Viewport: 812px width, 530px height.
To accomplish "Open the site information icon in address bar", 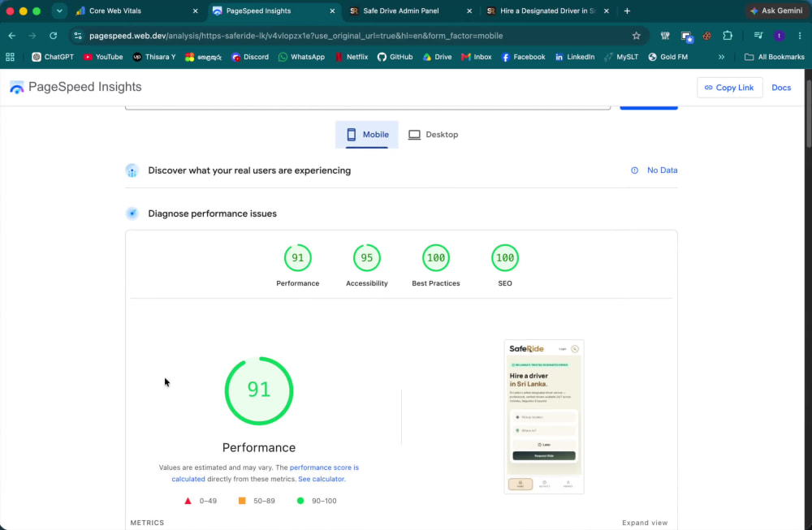I will tap(78, 36).
